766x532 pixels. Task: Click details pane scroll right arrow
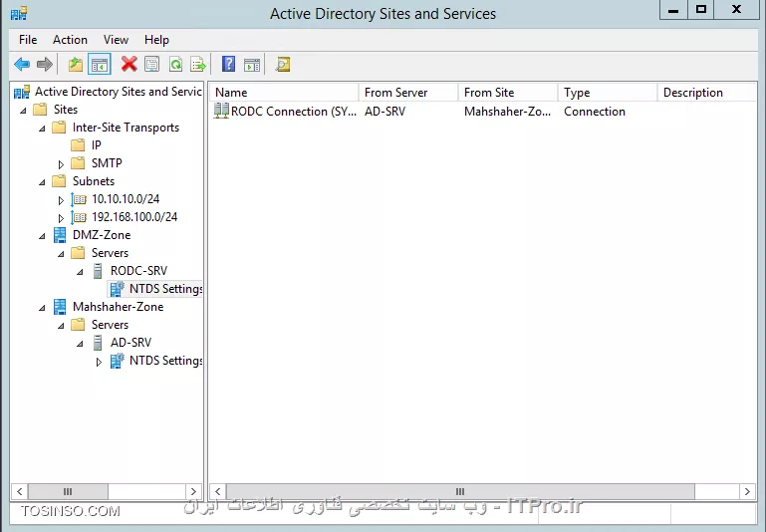(x=747, y=491)
